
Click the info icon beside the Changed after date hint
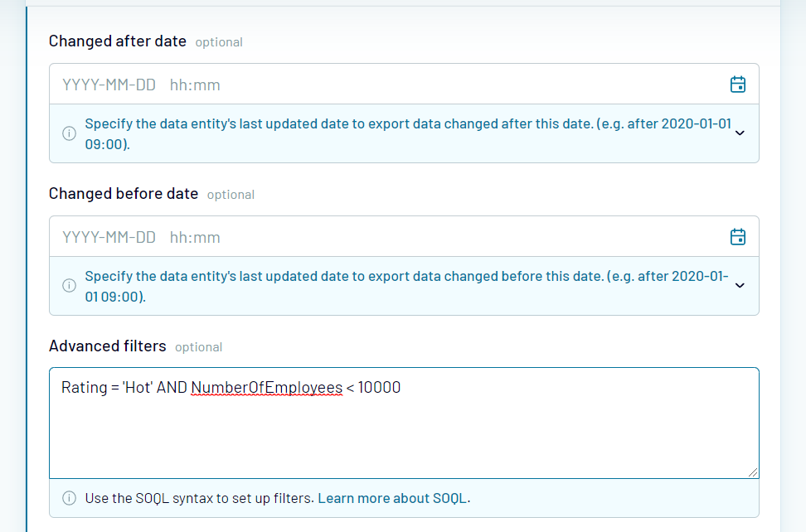(69, 133)
